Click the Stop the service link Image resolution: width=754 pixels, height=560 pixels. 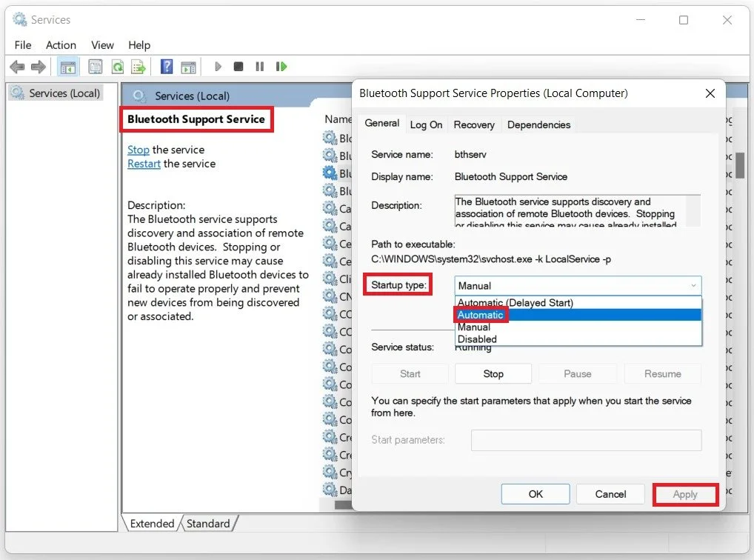coord(138,150)
